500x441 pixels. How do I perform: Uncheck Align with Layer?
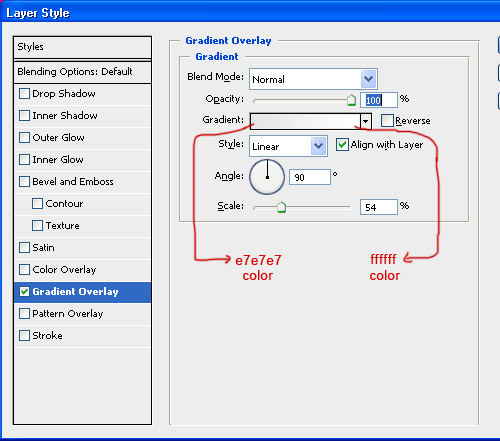coord(342,145)
